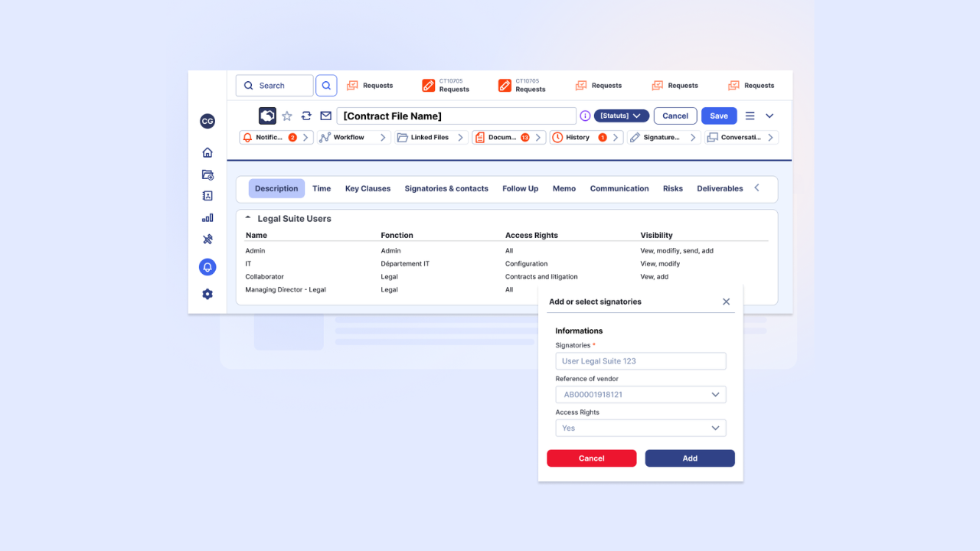This screenshot has height=551, width=980.
Task: Open the Home icon in sidebar
Action: click(207, 152)
